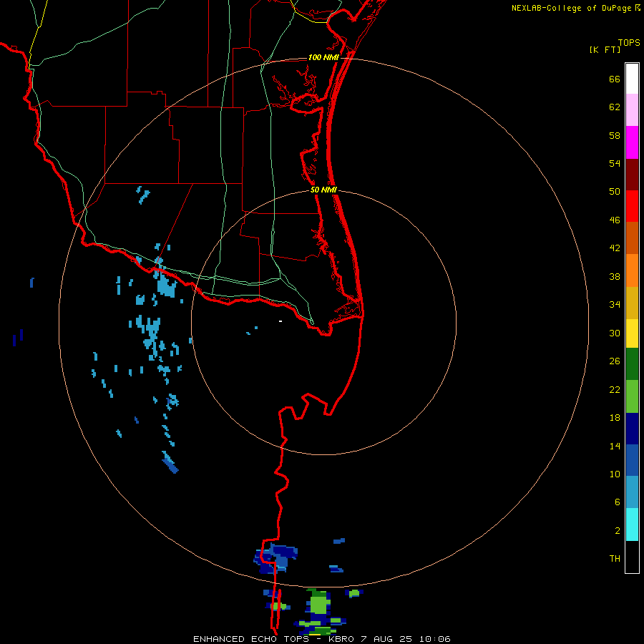Image resolution: width=644 pixels, height=644 pixels.
Task: Click the TOPS legend title
Action: (x=629, y=42)
